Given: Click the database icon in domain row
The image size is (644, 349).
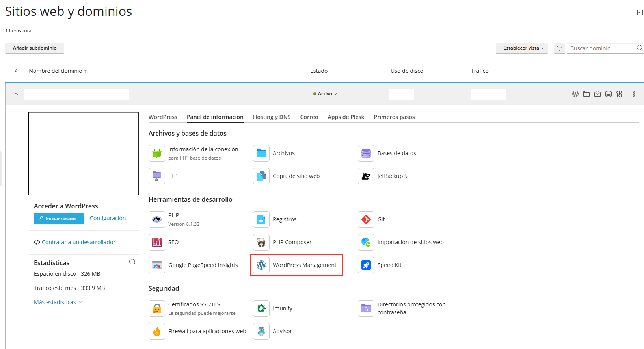Looking at the screenshot, I should coord(609,94).
